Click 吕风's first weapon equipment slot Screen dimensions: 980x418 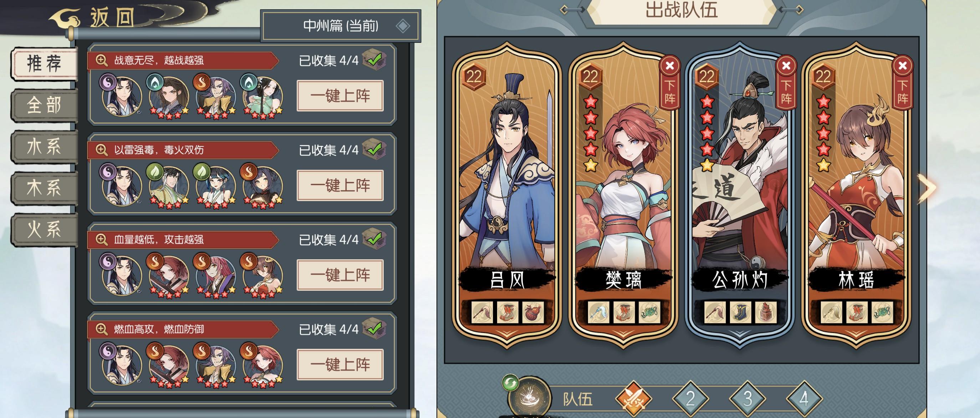483,312
